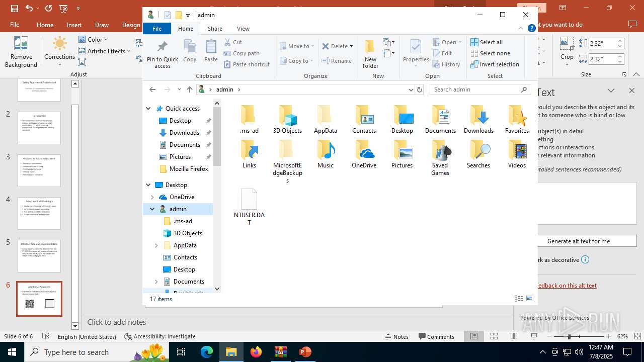Screen dimensions: 644x362
Task: Switch to the Share ribbon tab
Action: (215, 29)
